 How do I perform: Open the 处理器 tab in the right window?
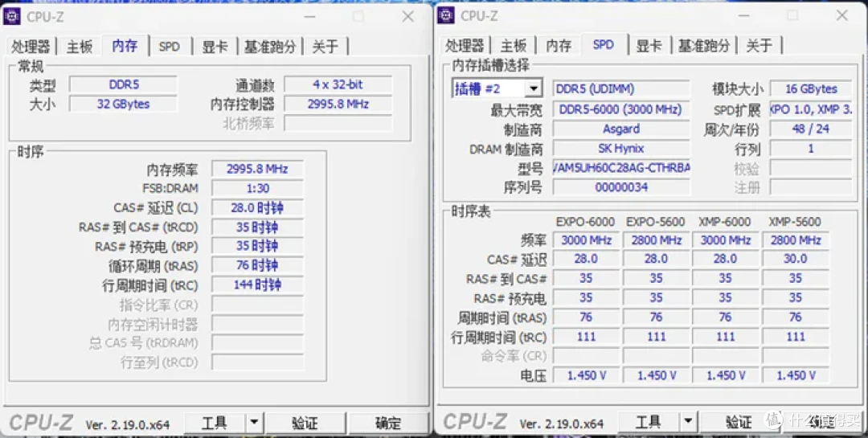[465, 45]
